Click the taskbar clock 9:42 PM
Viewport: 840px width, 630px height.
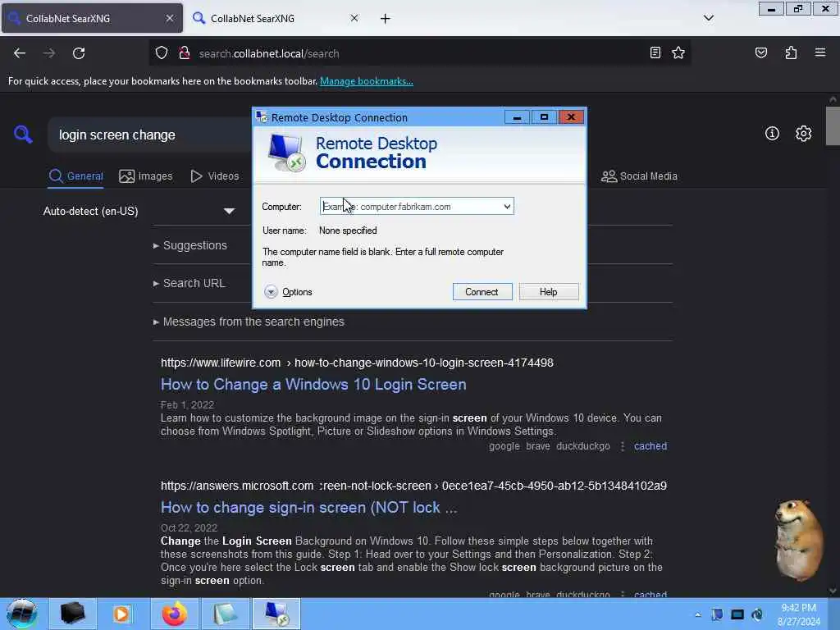(799, 614)
